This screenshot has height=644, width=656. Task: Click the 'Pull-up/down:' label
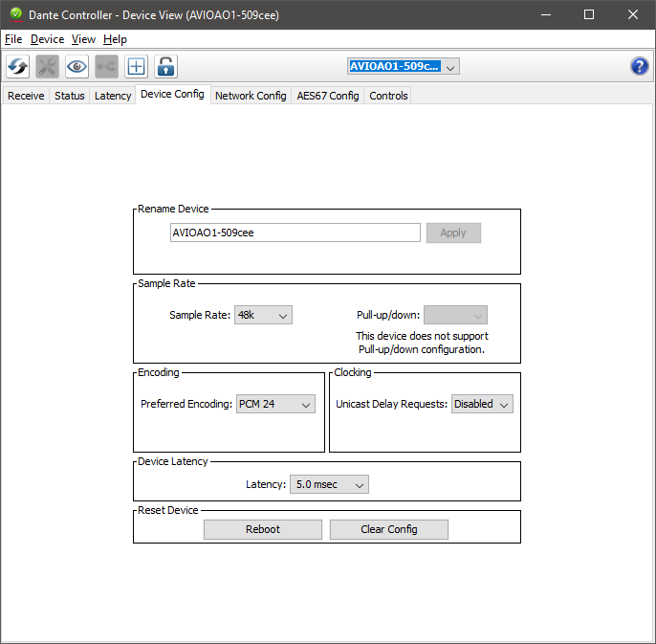point(388,315)
